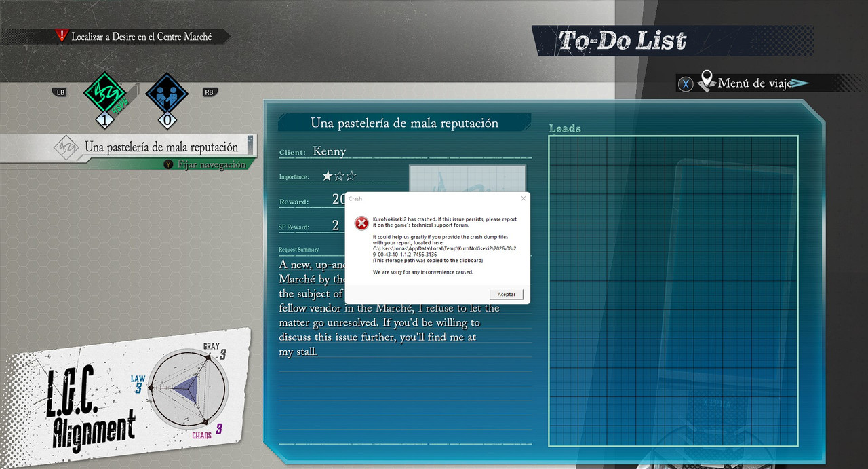Open Menú de viaje map pin icon
Viewport: 868px width, 469px height.
707,81
